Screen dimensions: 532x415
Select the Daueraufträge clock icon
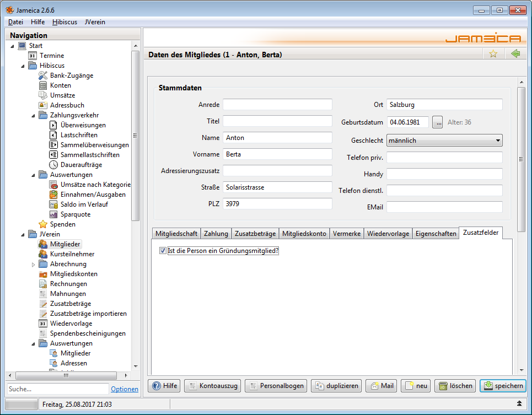coord(53,165)
